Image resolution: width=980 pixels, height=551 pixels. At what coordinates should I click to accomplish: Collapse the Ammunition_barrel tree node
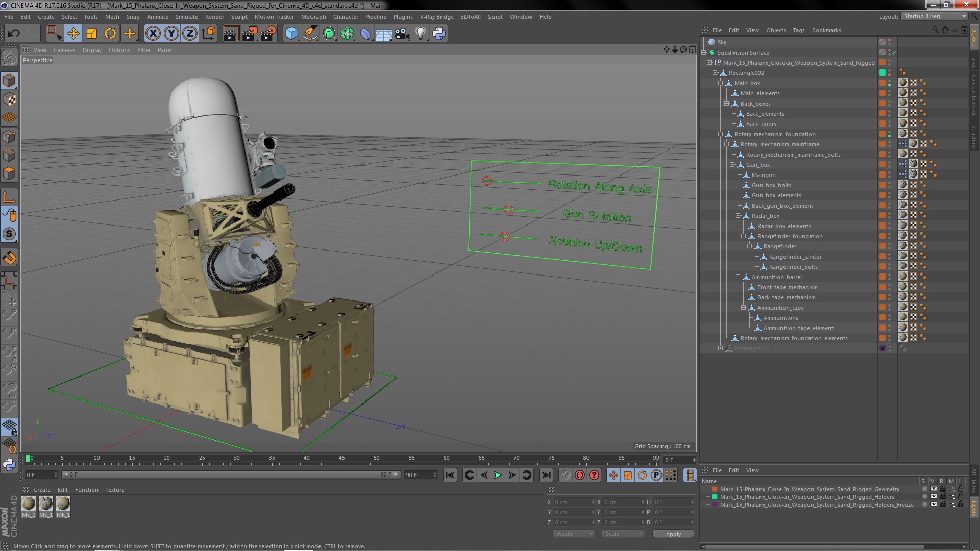coord(738,277)
